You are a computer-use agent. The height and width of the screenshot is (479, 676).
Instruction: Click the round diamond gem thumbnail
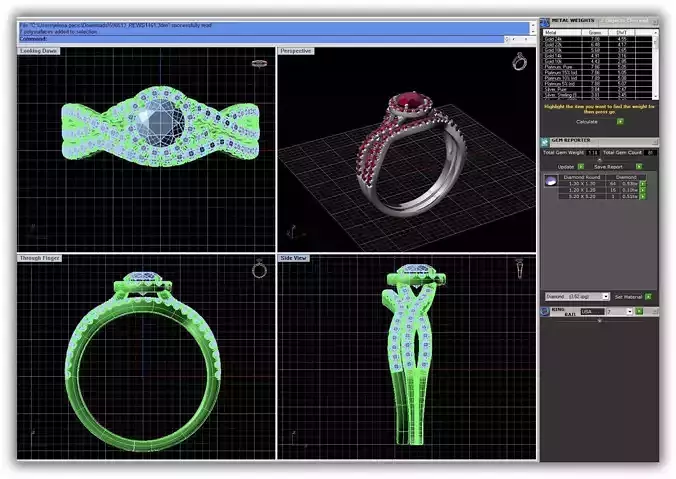point(551,181)
